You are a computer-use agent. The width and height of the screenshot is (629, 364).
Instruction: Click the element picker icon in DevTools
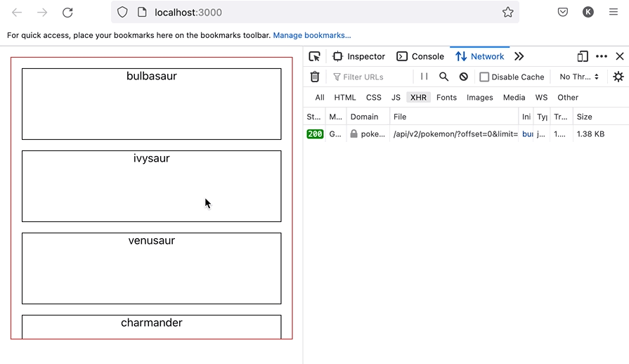coord(315,56)
